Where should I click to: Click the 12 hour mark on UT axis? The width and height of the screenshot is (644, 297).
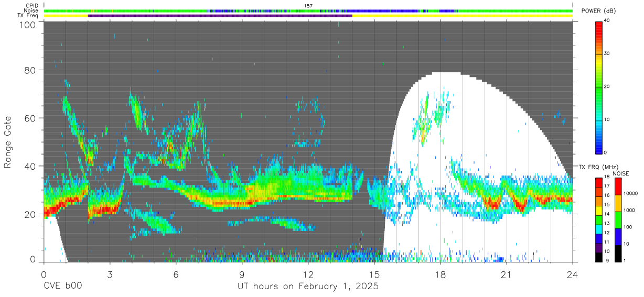point(308,274)
